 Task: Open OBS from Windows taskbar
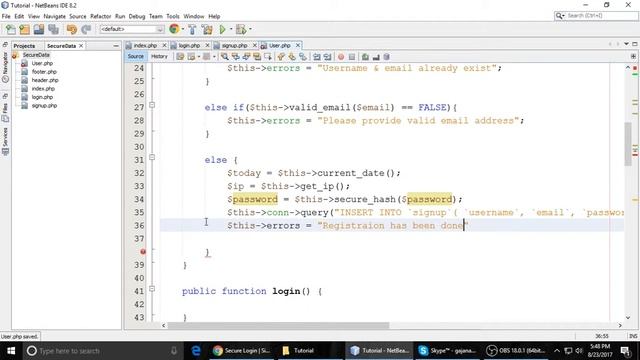coord(516,351)
